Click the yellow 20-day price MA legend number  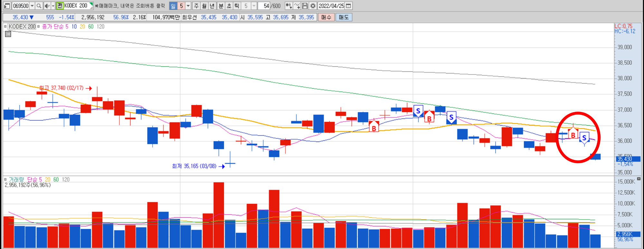click(82, 26)
